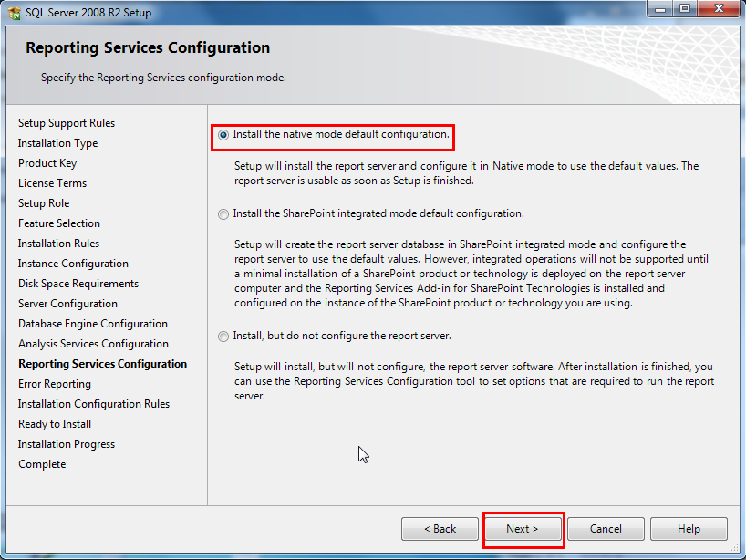This screenshot has height=560, width=746.
Task: Choose SharePoint integrated mode default configuration
Action: coord(223,214)
